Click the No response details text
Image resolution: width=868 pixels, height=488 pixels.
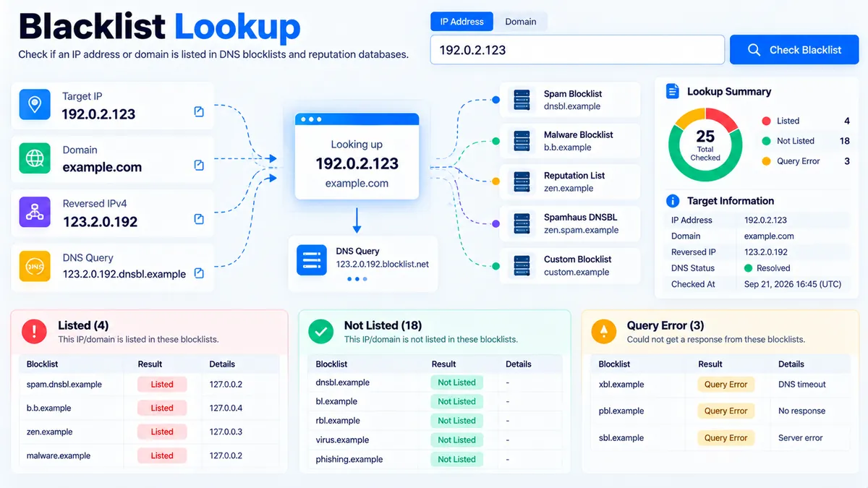[801, 411]
